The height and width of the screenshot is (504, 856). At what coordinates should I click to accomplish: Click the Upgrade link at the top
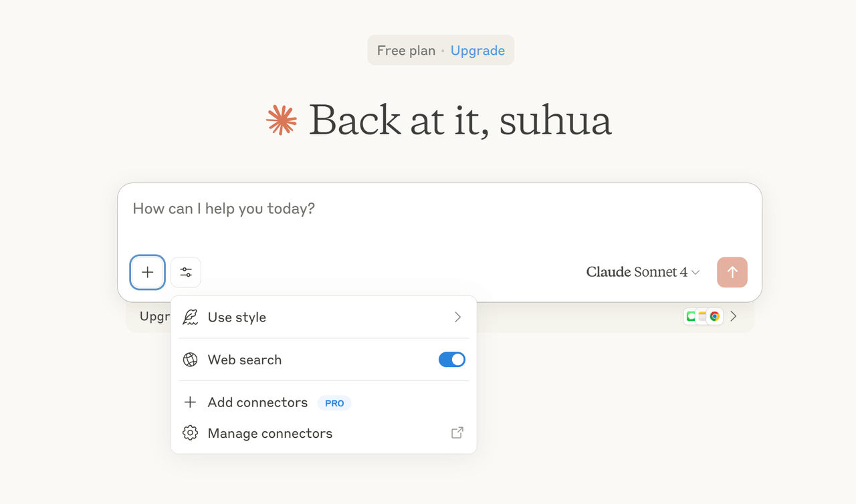[x=477, y=51]
